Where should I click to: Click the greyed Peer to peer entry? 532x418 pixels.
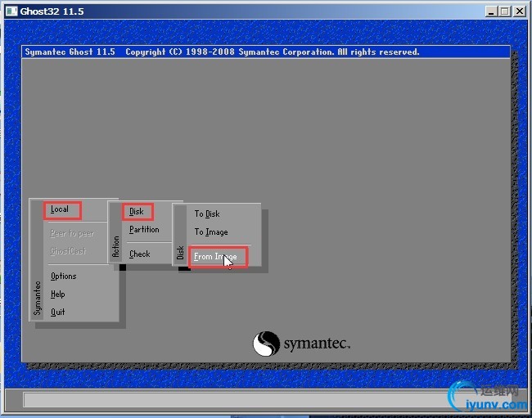pyautogui.click(x=72, y=233)
